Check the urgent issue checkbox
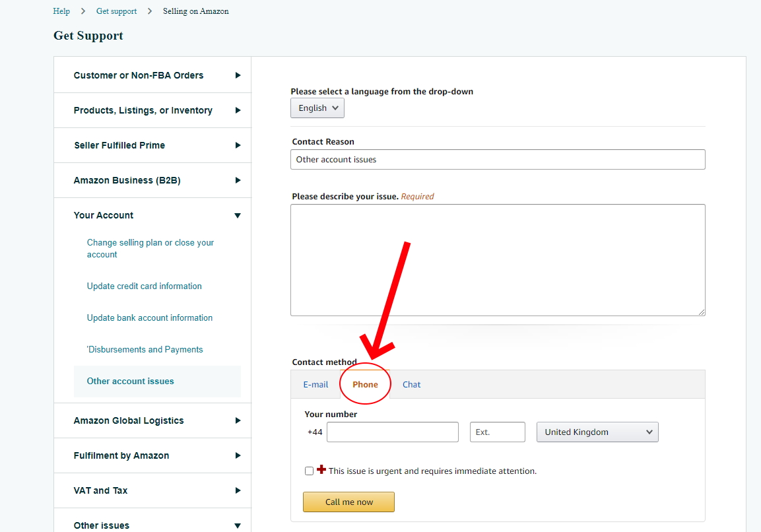This screenshot has width=761, height=532. pos(309,471)
